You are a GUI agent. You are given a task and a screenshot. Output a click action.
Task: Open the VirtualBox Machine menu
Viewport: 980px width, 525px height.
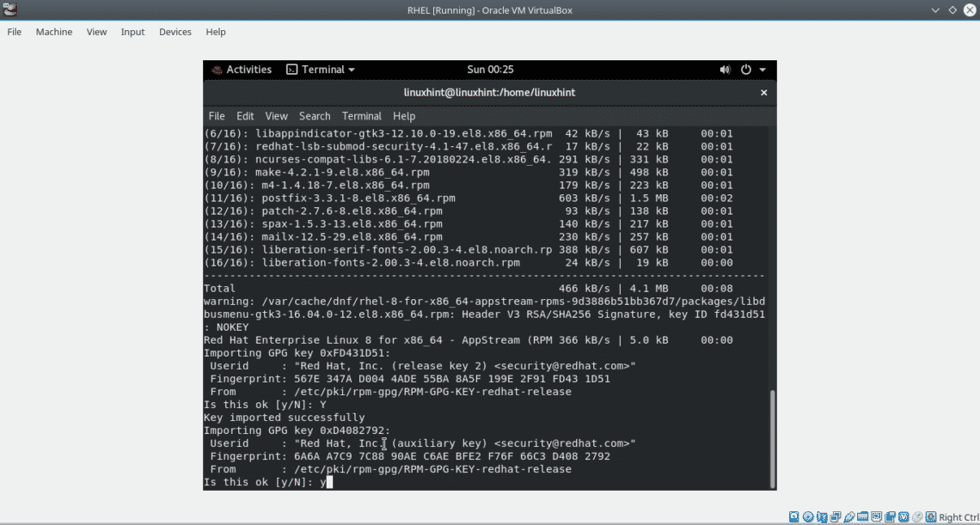(x=54, y=32)
